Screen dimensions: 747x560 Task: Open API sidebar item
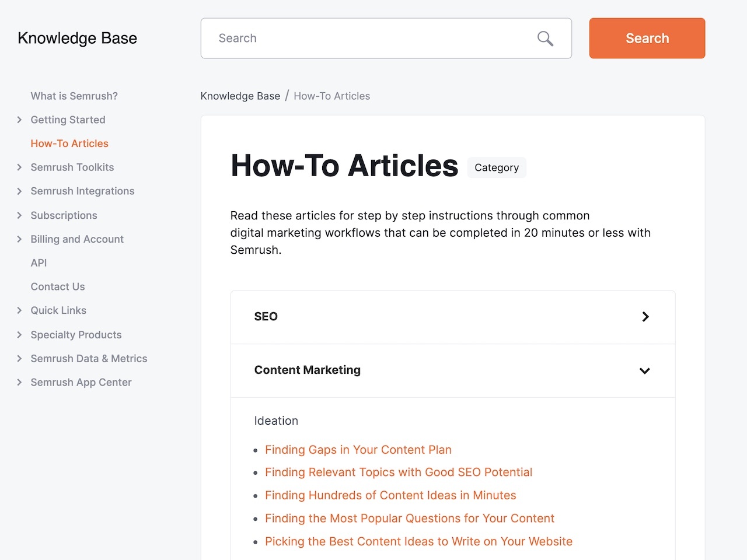39,263
